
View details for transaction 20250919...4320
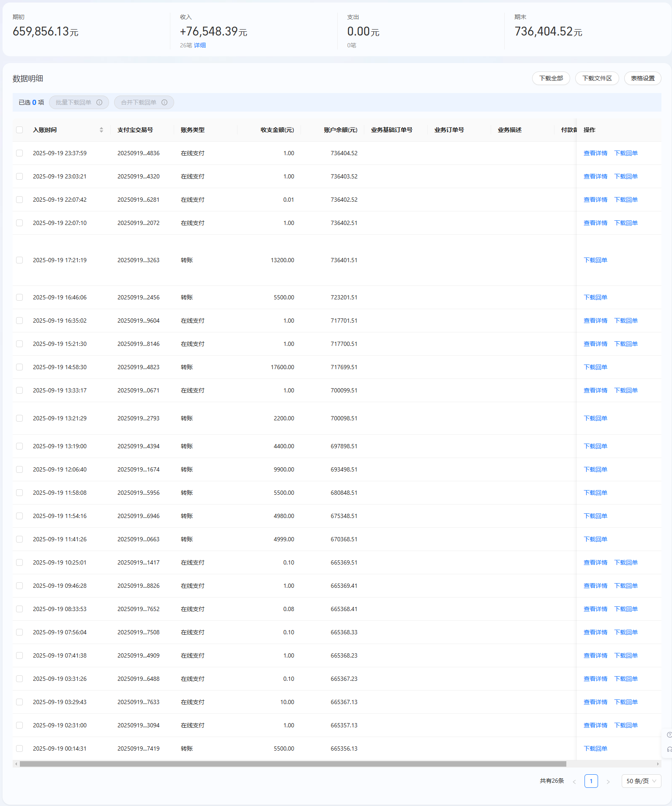(x=595, y=176)
